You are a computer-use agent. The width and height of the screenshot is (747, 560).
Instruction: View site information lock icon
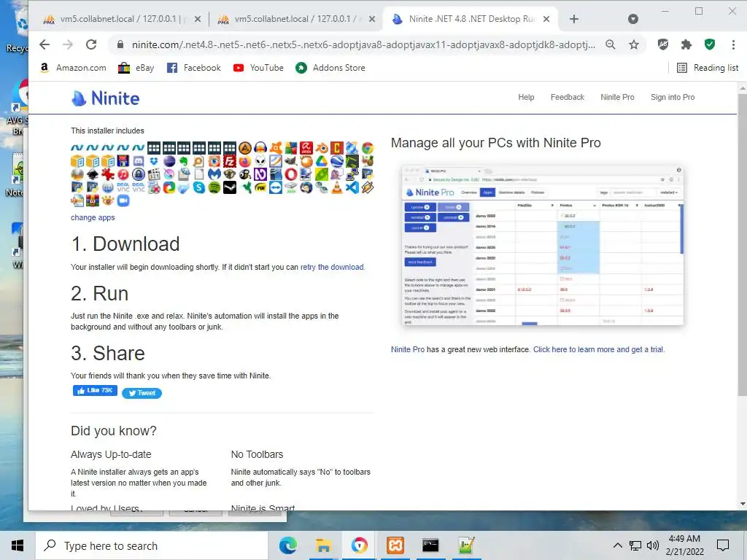tap(120, 44)
